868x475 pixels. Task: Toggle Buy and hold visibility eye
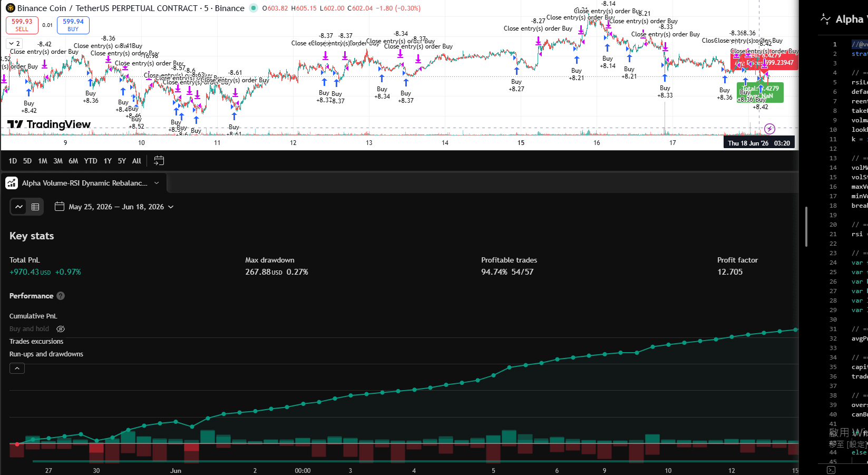tap(61, 329)
